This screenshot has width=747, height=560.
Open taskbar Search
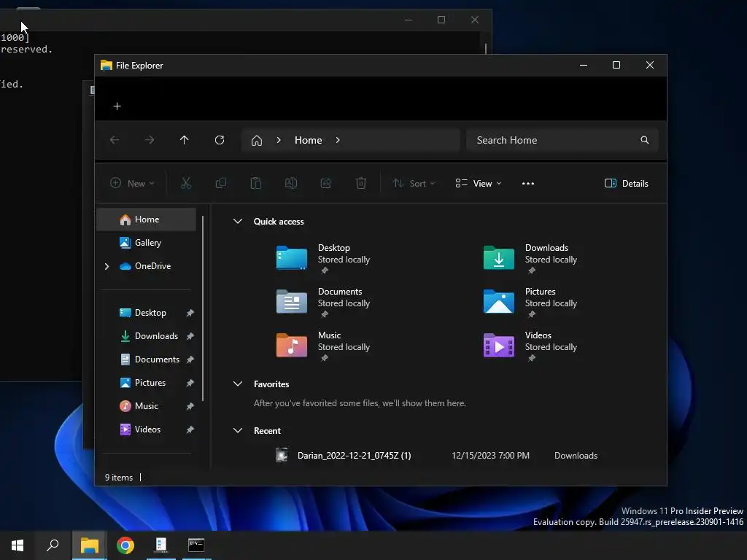pyautogui.click(x=53, y=545)
